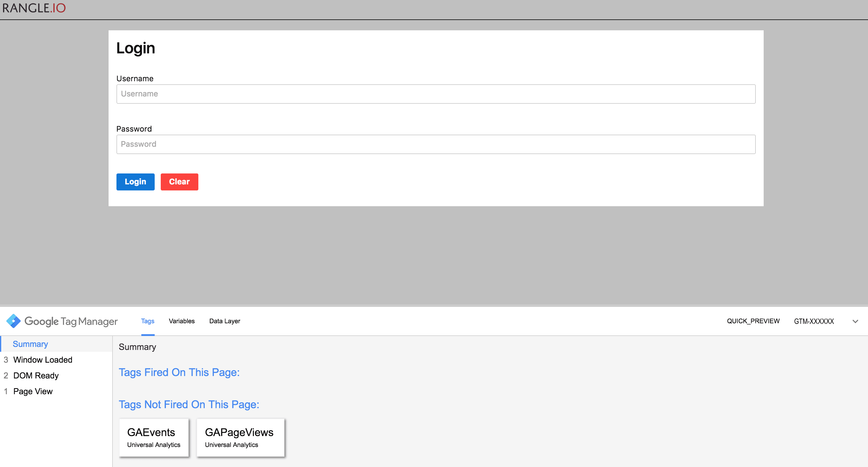The width and height of the screenshot is (868, 467).
Task: Click the Tags Not Fired On This Page heading
Action: click(189, 404)
